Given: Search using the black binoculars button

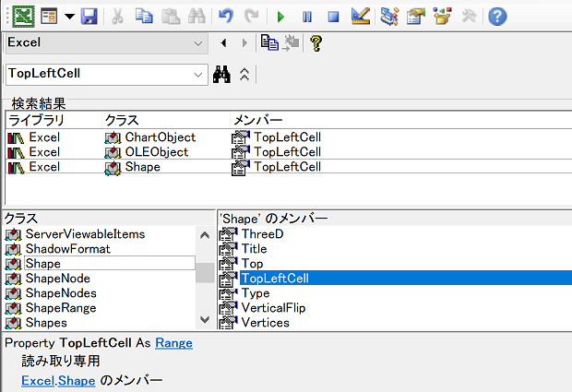Looking at the screenshot, I should [x=221, y=75].
